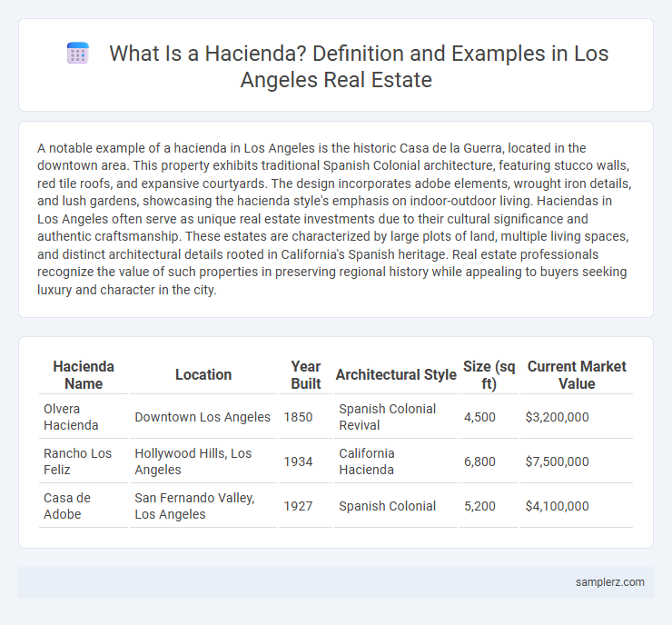
Task: Click the paragraph about Casa de la Guerra
Action: tap(334, 219)
